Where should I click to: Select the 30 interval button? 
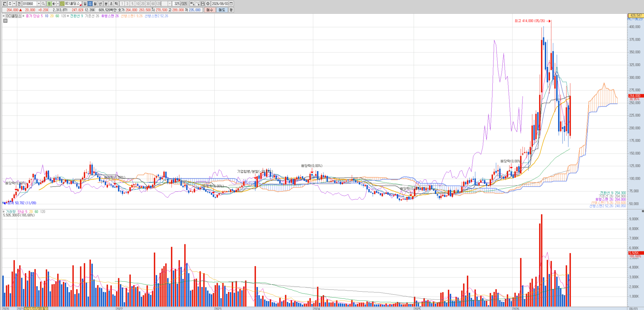click(148, 3)
